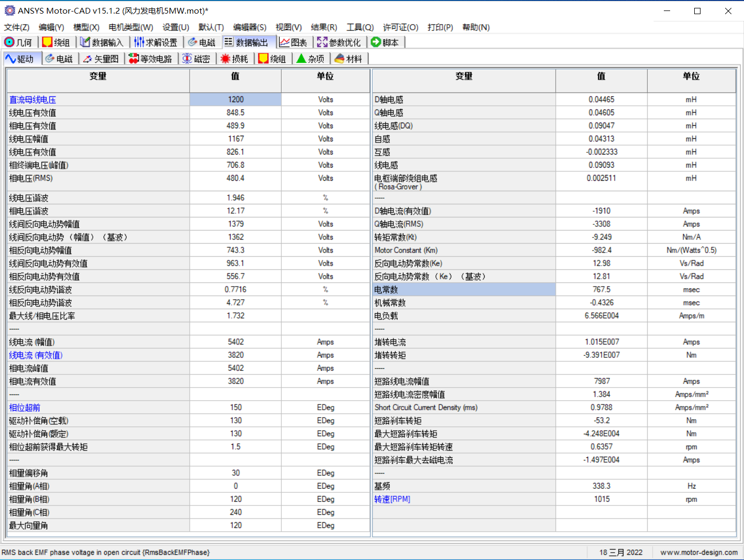Image resolution: width=744 pixels, height=560 pixels.
Task: Select the D轴电感 value 0.04465
Action: click(x=601, y=100)
